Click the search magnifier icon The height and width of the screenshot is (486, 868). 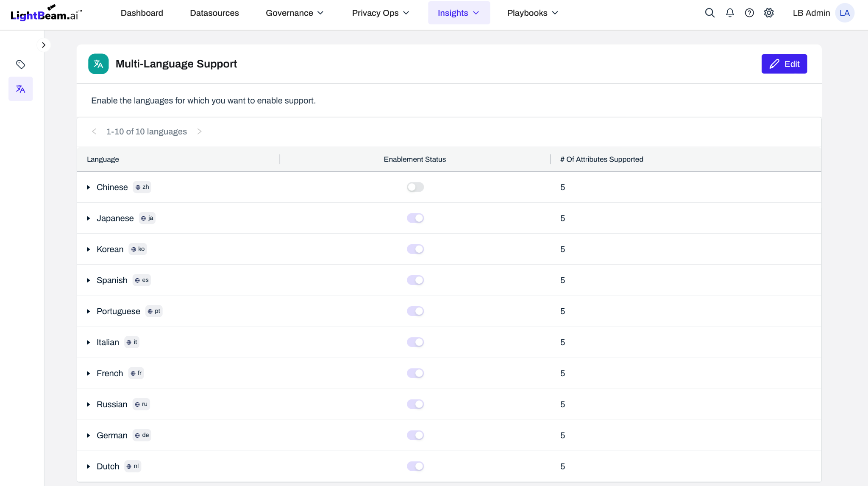click(709, 13)
